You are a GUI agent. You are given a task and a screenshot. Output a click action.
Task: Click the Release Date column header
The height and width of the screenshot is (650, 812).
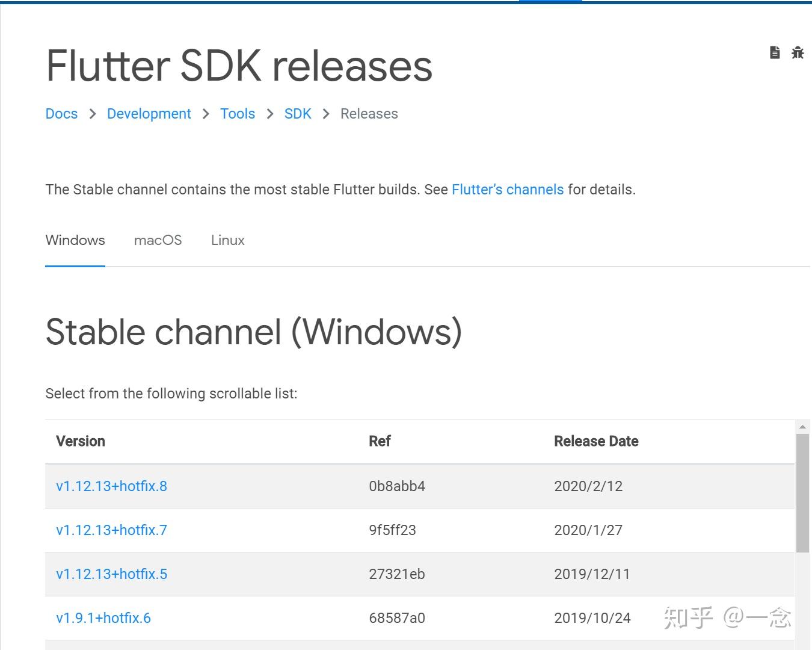coord(596,441)
